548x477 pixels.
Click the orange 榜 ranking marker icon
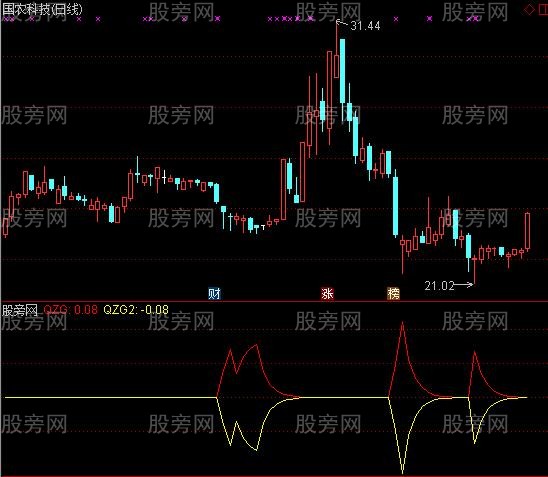pyautogui.click(x=393, y=294)
